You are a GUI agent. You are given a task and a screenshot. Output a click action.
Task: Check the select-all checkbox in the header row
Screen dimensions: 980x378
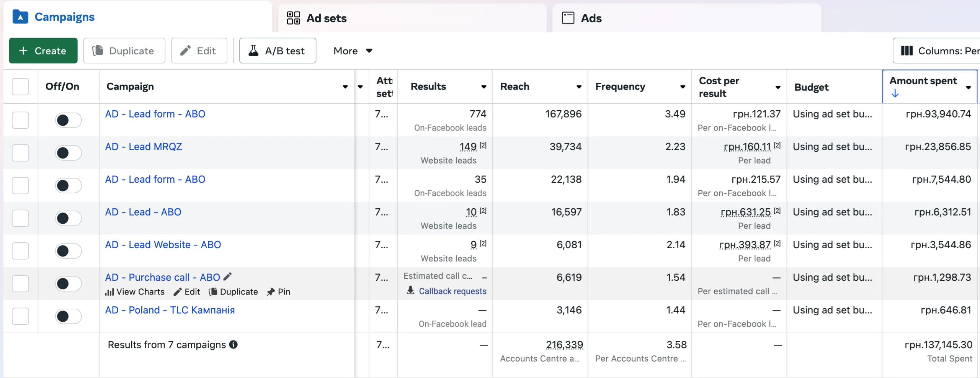tap(20, 87)
